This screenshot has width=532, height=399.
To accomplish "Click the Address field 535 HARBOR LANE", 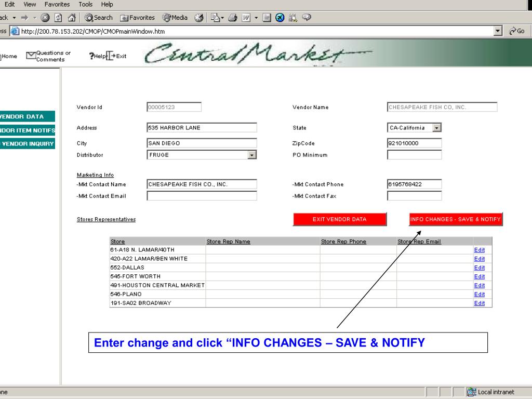I will 202,128.
